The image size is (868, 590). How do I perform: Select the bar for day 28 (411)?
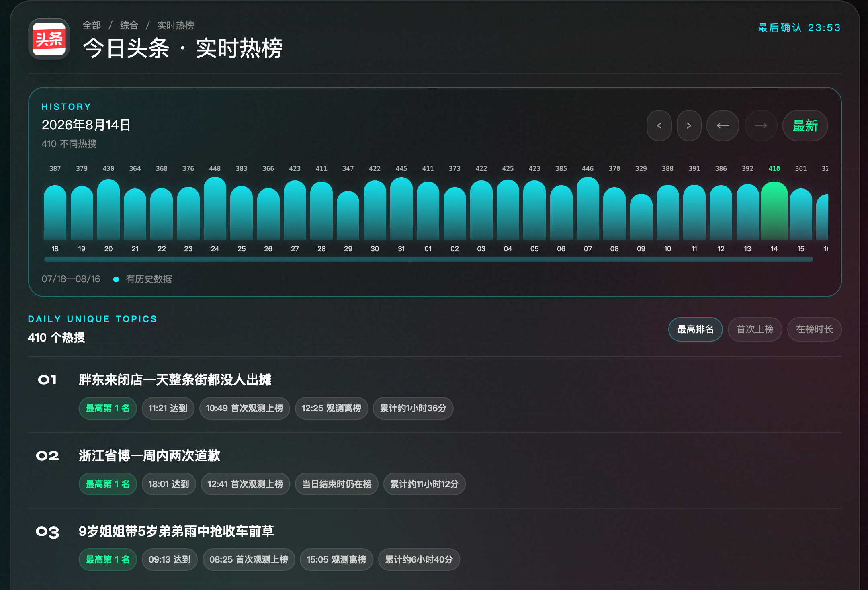[321, 211]
